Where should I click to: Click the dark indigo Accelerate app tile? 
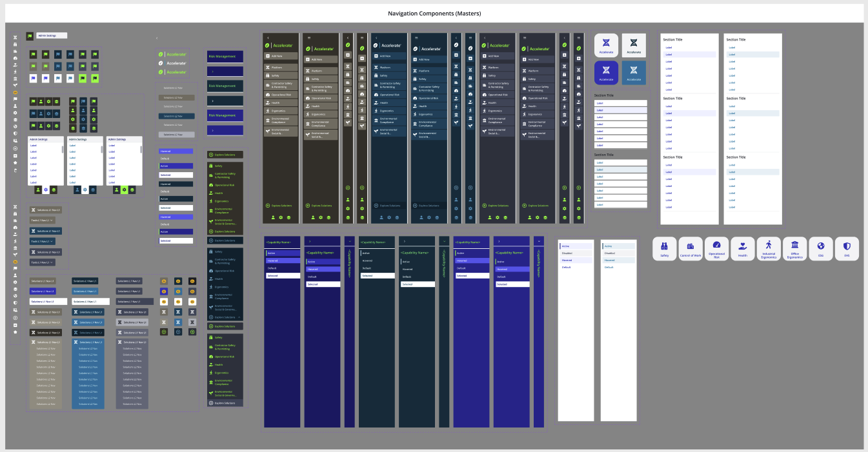tap(606, 72)
